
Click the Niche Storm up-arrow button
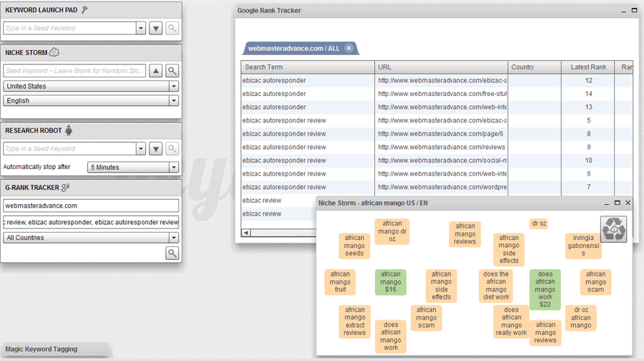coord(156,71)
